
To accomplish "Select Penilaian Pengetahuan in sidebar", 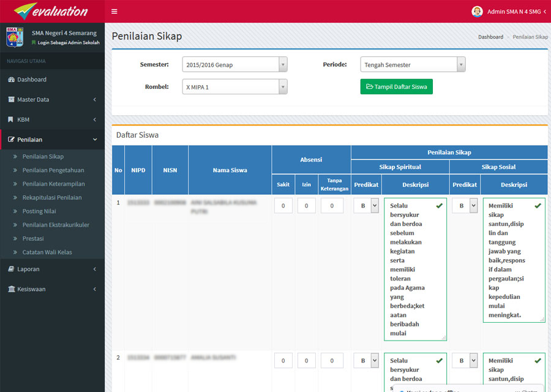I will (53, 170).
